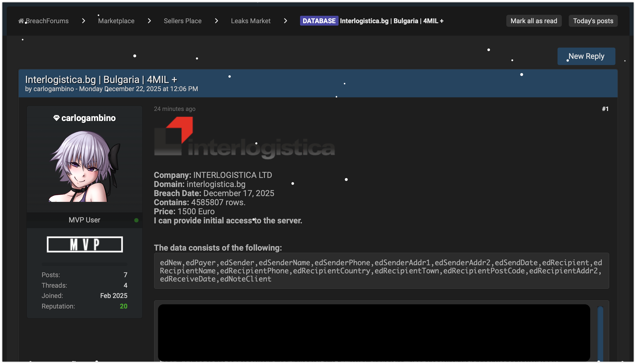The height and width of the screenshot is (364, 636).
Task: Go to the Marketplace breadcrumb
Action: 116,21
